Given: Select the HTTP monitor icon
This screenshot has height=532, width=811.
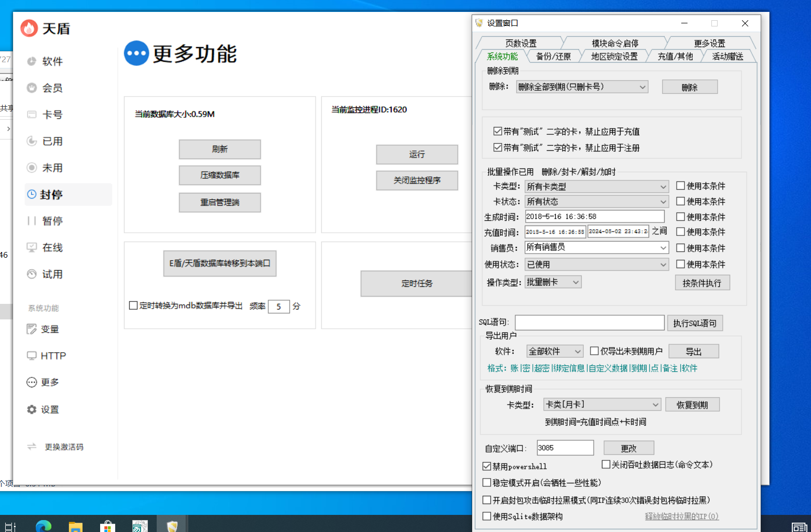Looking at the screenshot, I should 32,356.
